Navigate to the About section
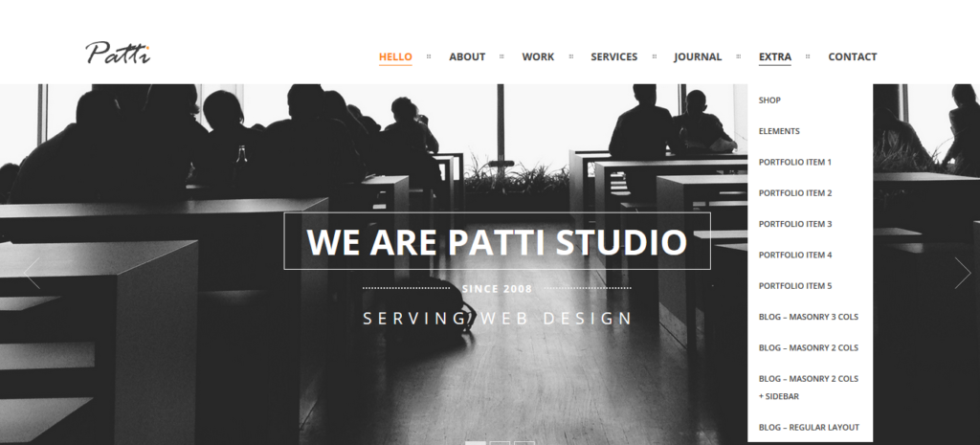This screenshot has width=980, height=445. [467, 56]
